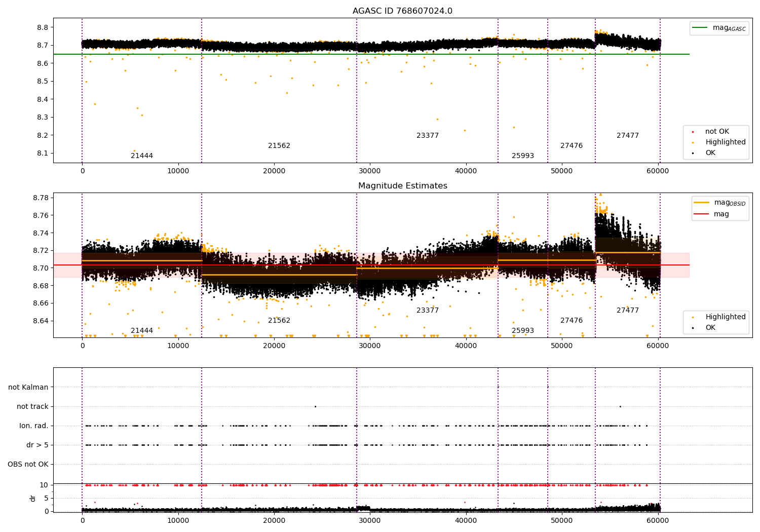Select the mag OBSID legend entry

tap(720, 203)
